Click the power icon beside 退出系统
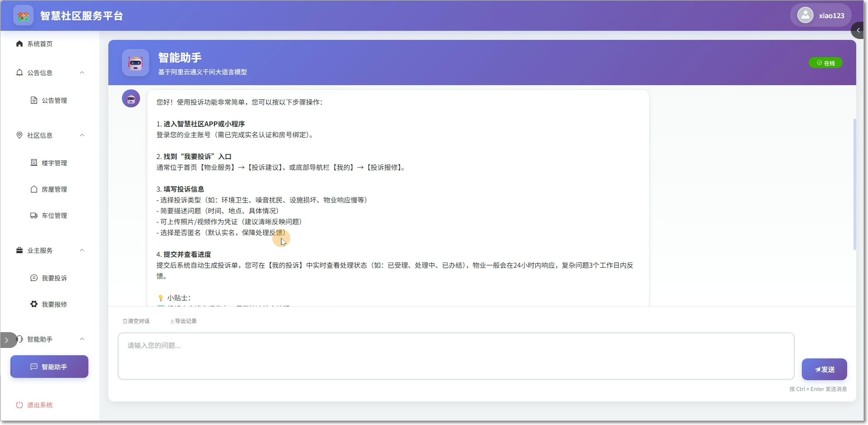The height and width of the screenshot is (425, 868). point(19,405)
